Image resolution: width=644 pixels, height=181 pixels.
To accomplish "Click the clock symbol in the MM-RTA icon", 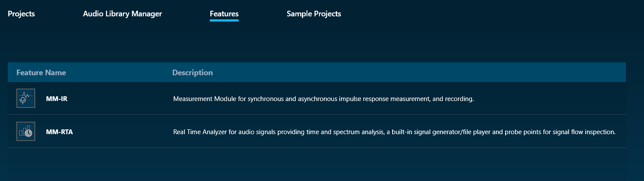I will pyautogui.click(x=28, y=133).
